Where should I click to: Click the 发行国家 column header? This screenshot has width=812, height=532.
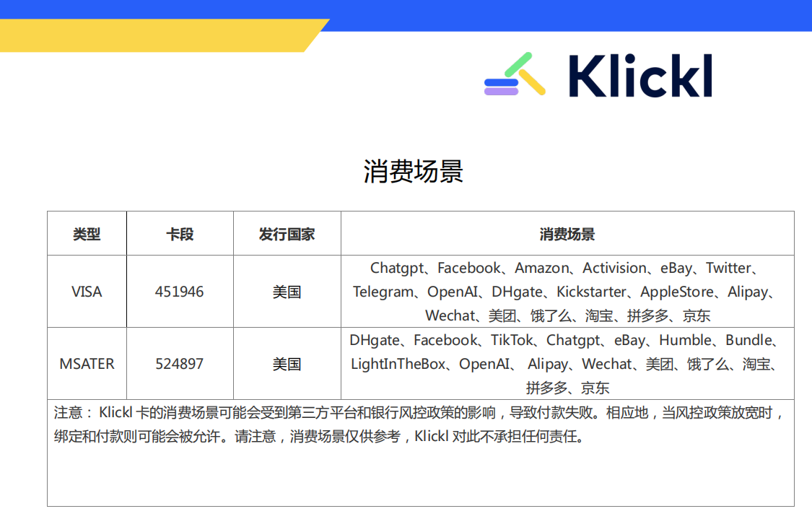(x=287, y=234)
